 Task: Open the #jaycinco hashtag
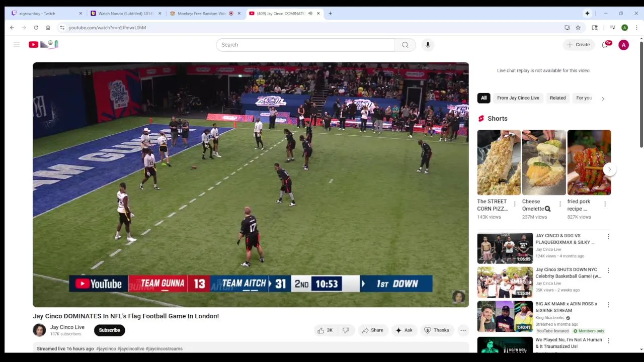pyautogui.click(x=106, y=348)
